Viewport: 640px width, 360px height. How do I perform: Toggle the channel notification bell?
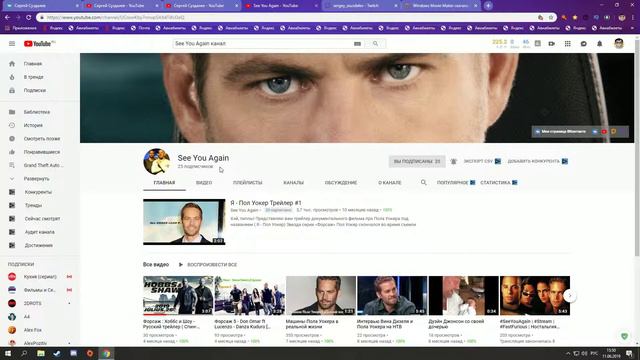[453, 161]
